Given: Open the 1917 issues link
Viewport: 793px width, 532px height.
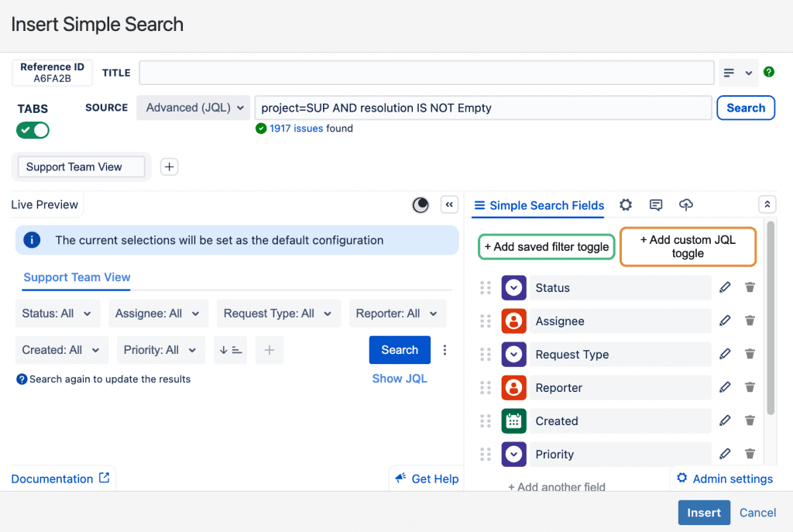Looking at the screenshot, I should [296, 129].
